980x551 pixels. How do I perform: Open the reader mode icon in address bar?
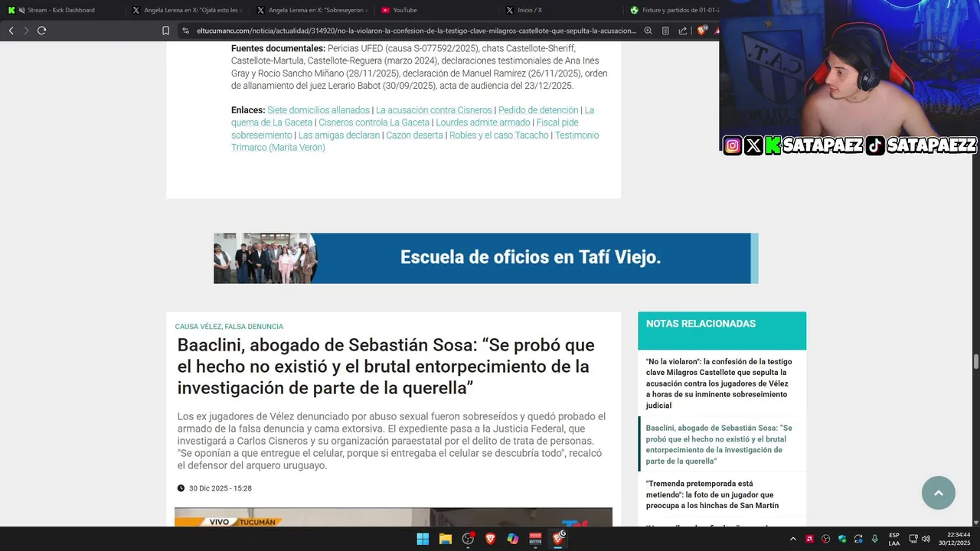tap(665, 31)
